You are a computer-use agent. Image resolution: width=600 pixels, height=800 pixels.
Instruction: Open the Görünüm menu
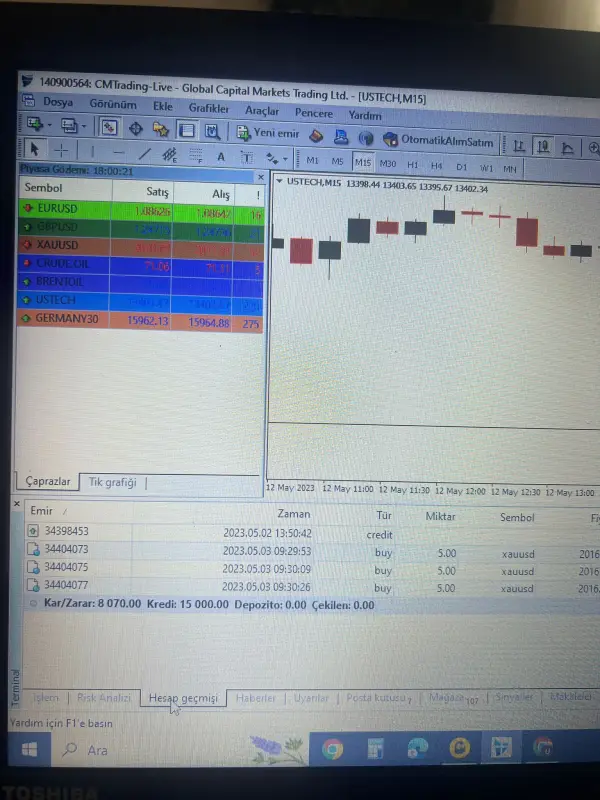coord(113,104)
